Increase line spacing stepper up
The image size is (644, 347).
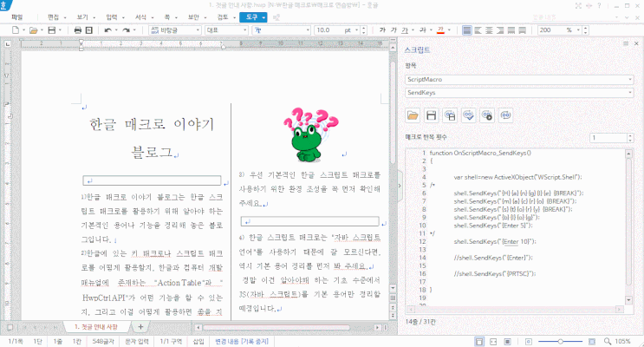coord(585,28)
